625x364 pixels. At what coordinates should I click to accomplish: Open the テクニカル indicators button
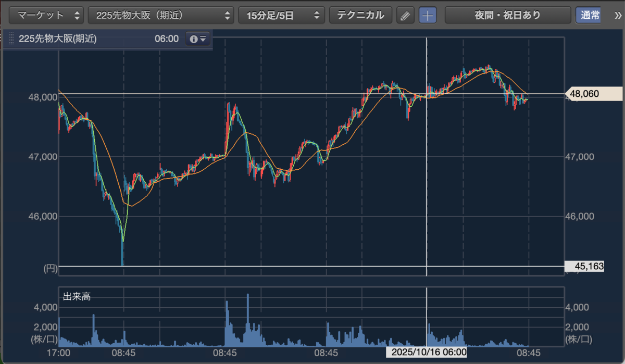[360, 15]
